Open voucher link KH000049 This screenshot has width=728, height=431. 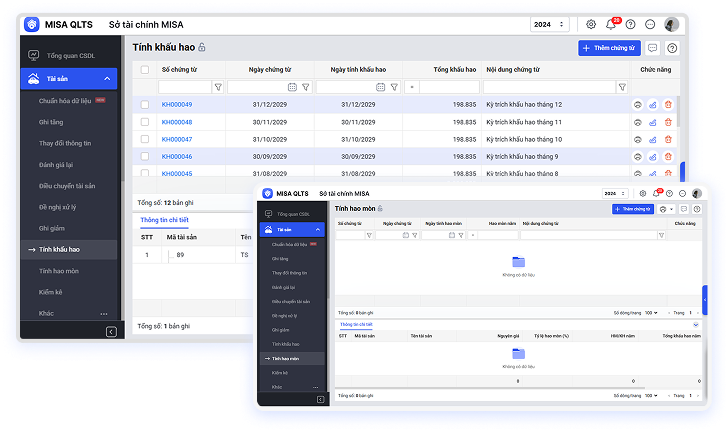[176, 104]
